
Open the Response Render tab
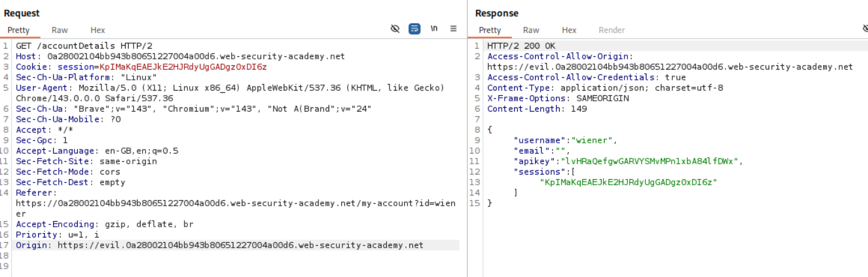pyautogui.click(x=611, y=30)
